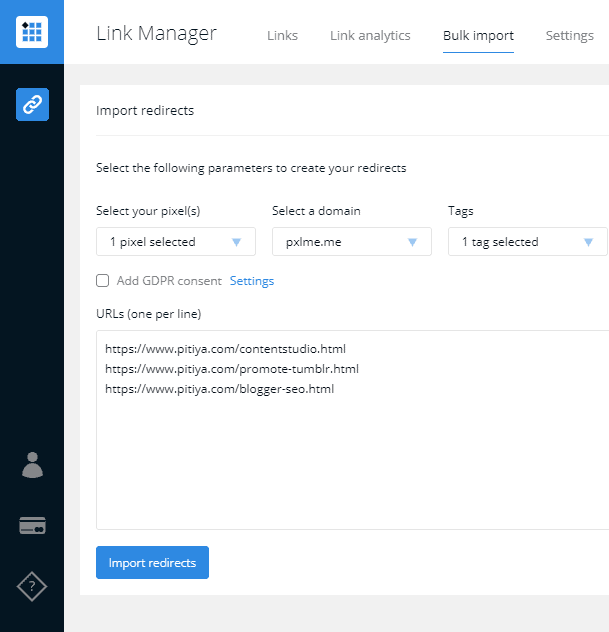Expand the '1 tag selected' dropdown

[x=528, y=242]
